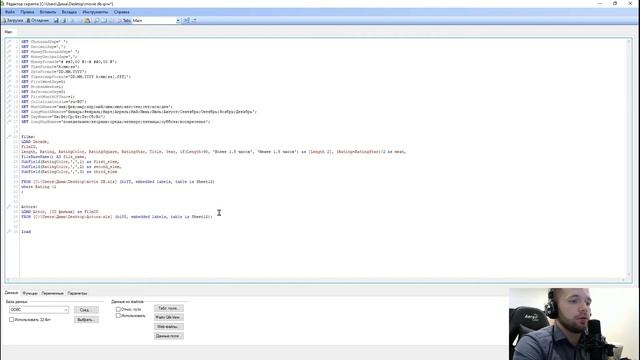This screenshot has height=360, width=640.
Task: Switch to the Функции bottom tab
Action: pos(30,293)
